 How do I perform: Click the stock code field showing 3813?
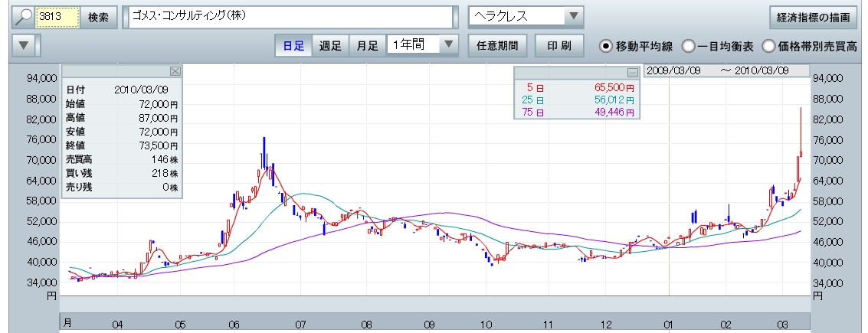tap(57, 17)
